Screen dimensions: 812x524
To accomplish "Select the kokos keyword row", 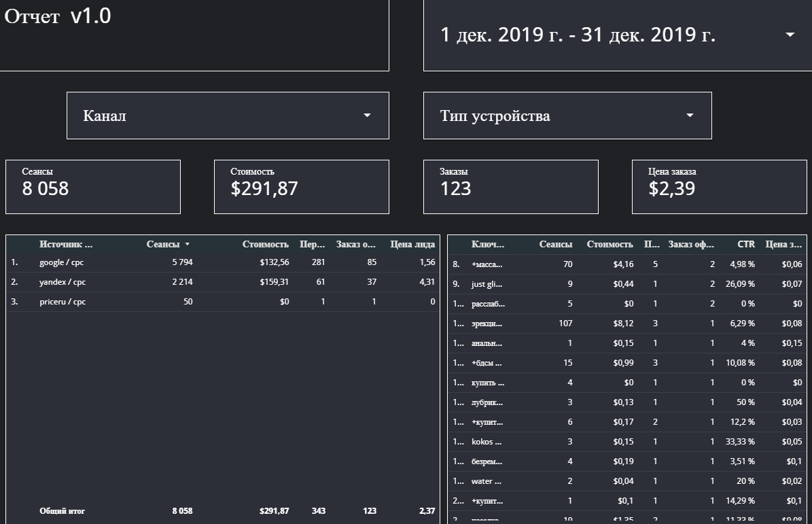I will (x=487, y=442).
